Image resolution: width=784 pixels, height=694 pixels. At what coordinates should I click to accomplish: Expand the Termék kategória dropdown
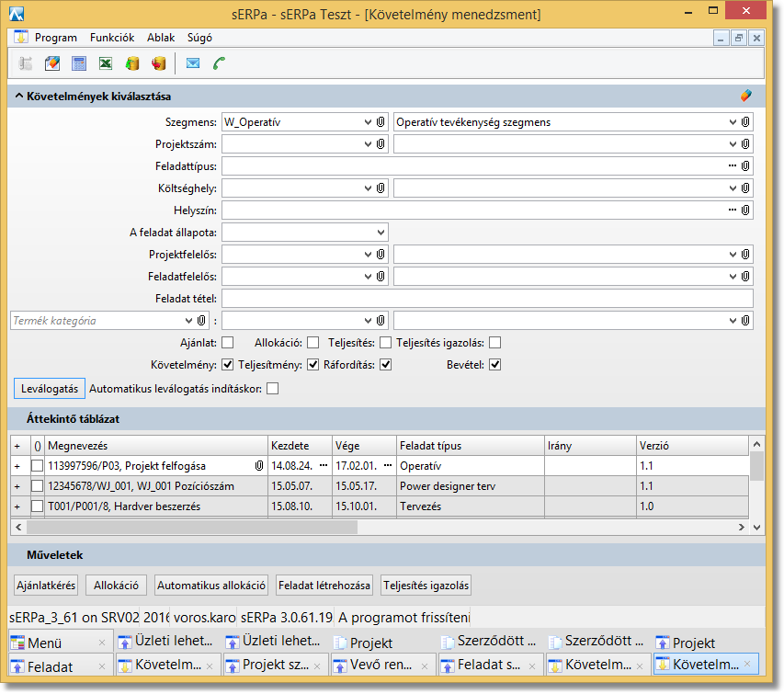[188, 321]
